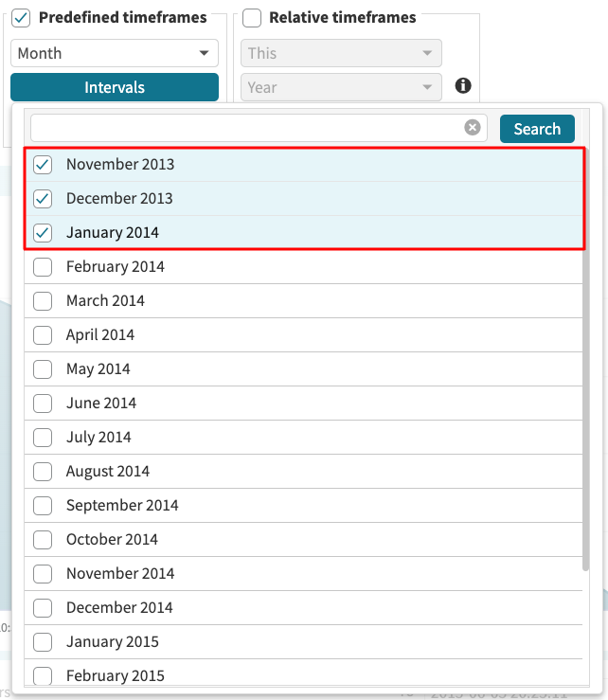Select the January 2015 checkbox
The width and height of the screenshot is (608, 700).
(43, 642)
